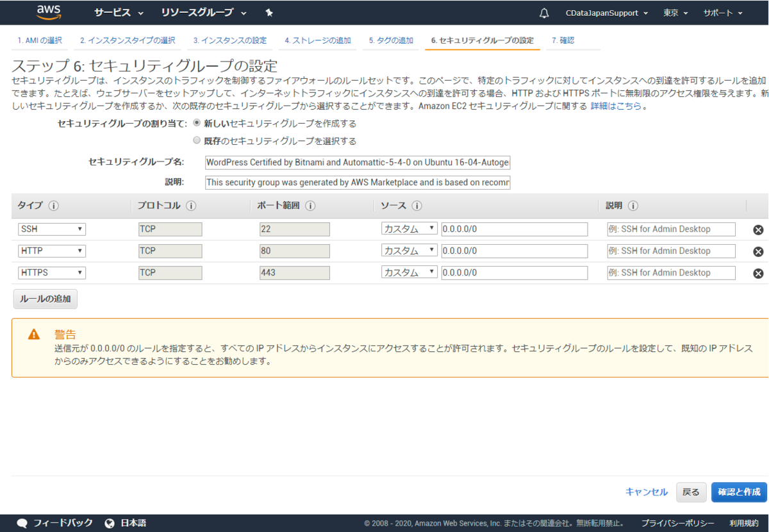Open the カスタム source dropdown for SSH
The width and height of the screenshot is (769, 532).
(409, 229)
